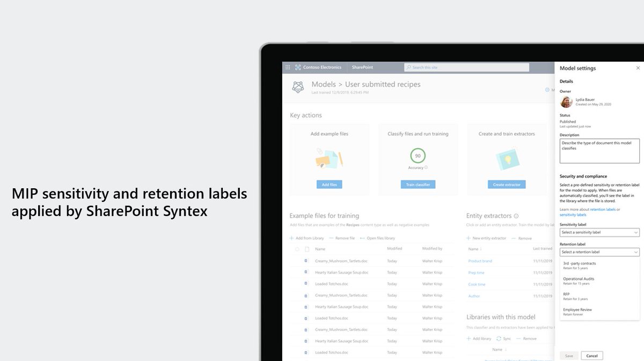Open the retention labels link
The image size is (644, 361).
pos(603,209)
